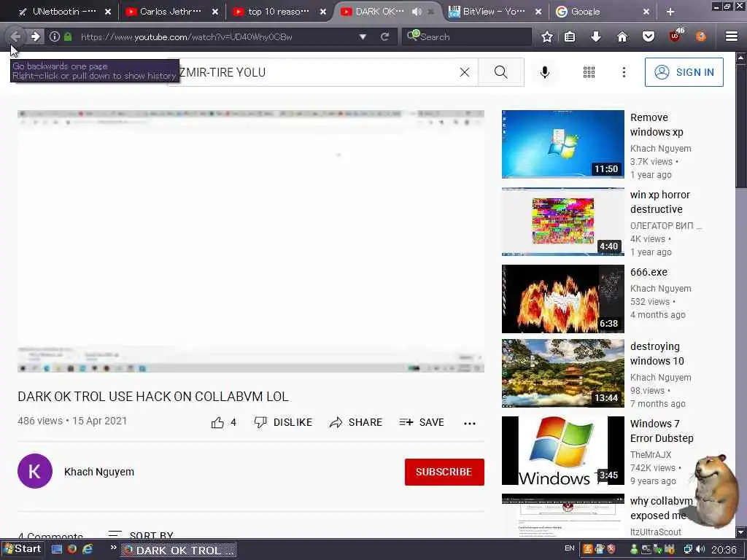Open the bookmarks list icon

coord(570,36)
